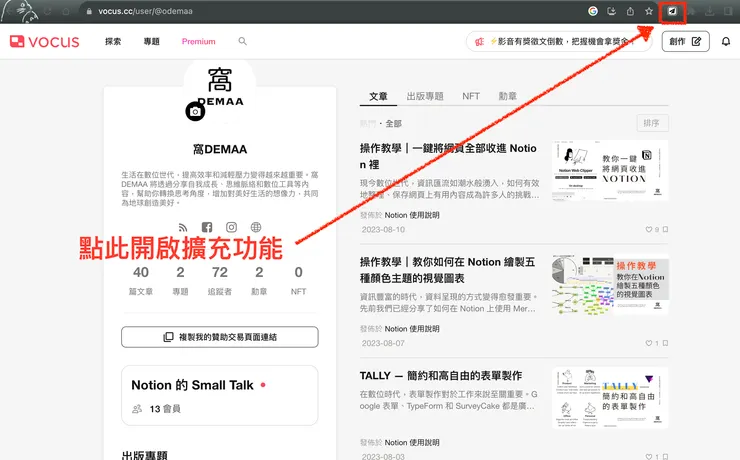Click the install app icon in the address bar
740x460 pixels.
point(612,11)
